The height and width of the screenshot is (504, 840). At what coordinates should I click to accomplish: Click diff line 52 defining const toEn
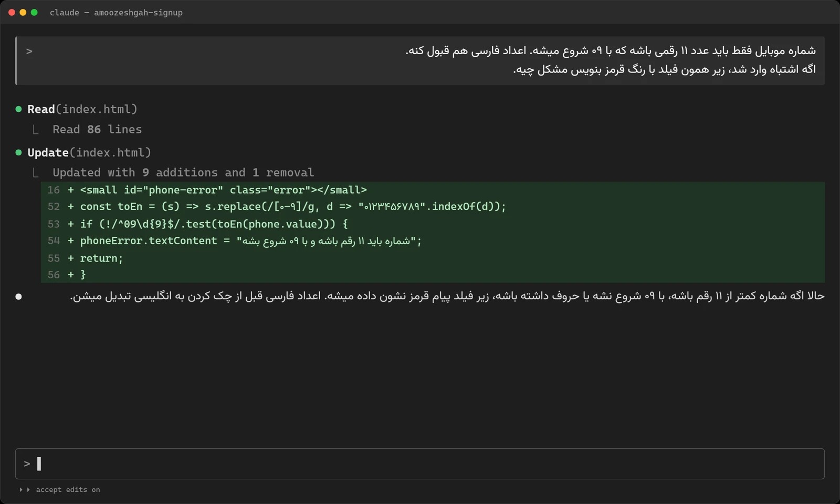point(433,207)
